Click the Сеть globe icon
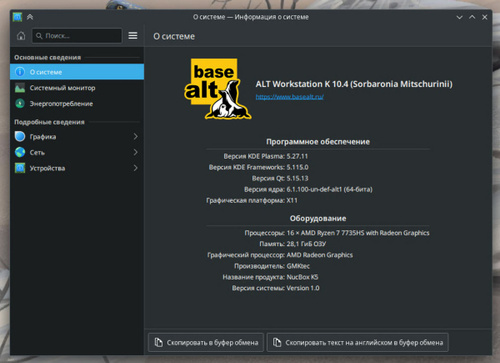The width and height of the screenshot is (500, 363). click(x=20, y=152)
